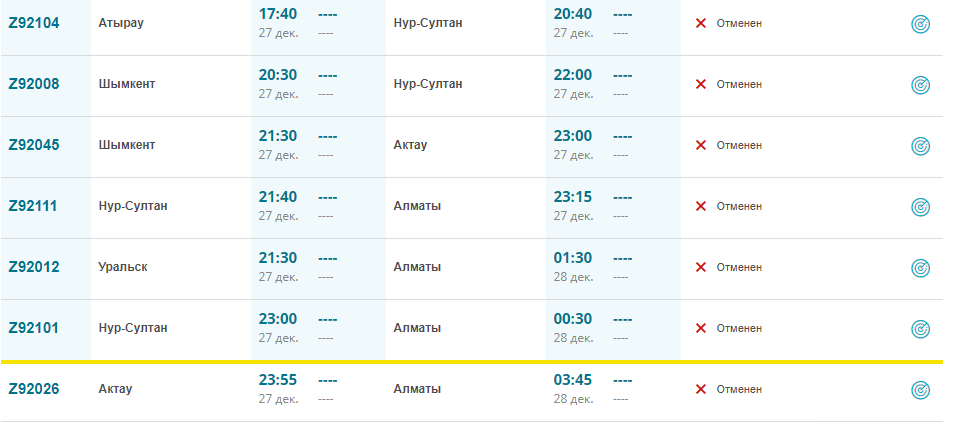Click the tracking icon for flight Z92101
The height and width of the screenshot is (424, 961).
(920, 329)
